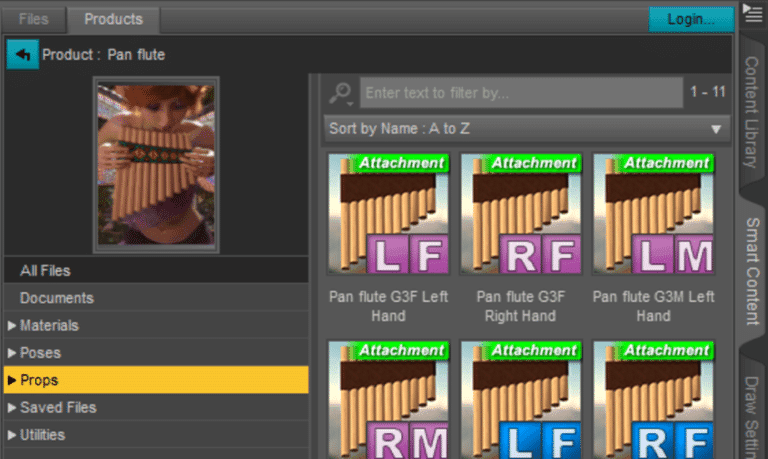Select Pan flute G3F Left Hand prop
768x459 pixels.
click(x=388, y=214)
